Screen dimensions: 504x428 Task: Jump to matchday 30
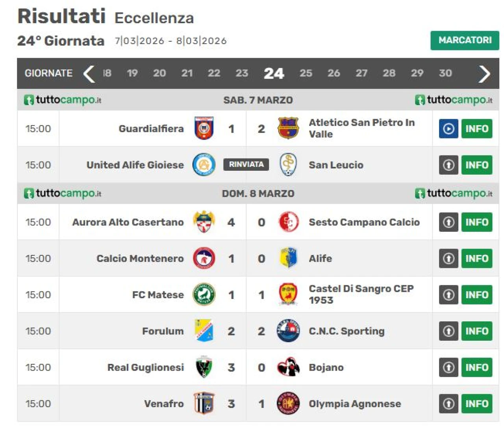tap(445, 73)
